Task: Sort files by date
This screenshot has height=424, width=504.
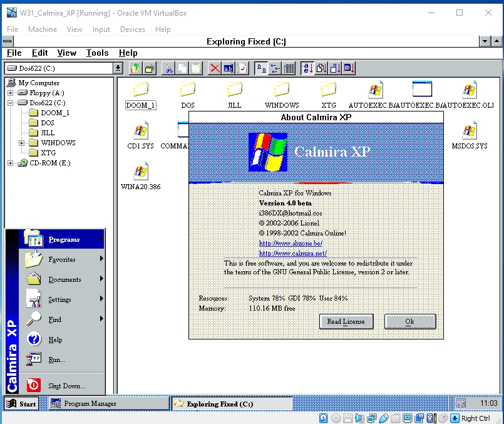Action: tap(349, 68)
